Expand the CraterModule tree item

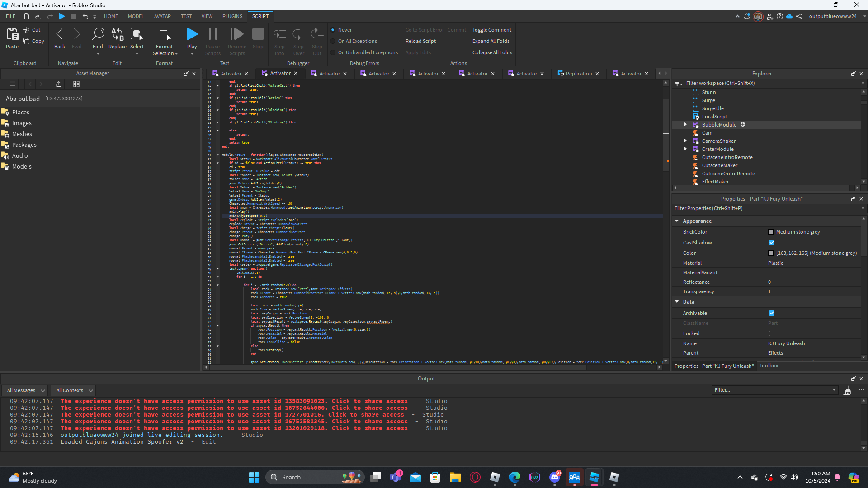[686, 149]
